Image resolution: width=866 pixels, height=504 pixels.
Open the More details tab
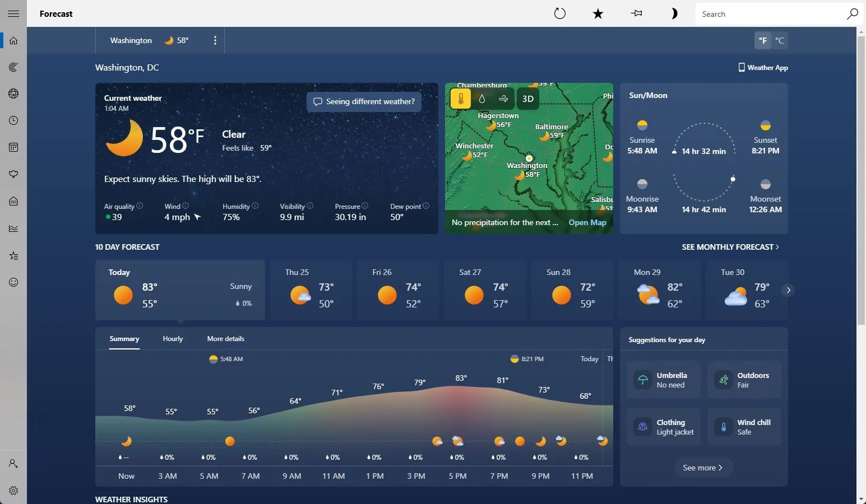point(225,339)
